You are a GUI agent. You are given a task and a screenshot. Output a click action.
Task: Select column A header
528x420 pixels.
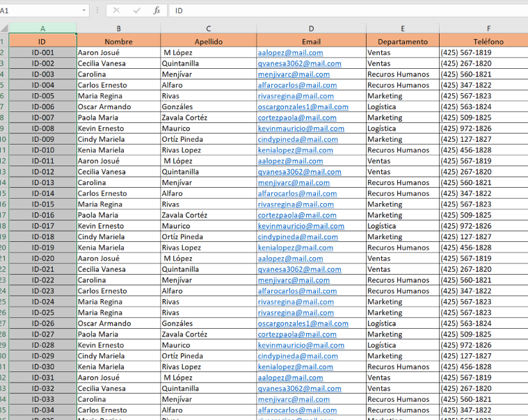tap(42, 29)
